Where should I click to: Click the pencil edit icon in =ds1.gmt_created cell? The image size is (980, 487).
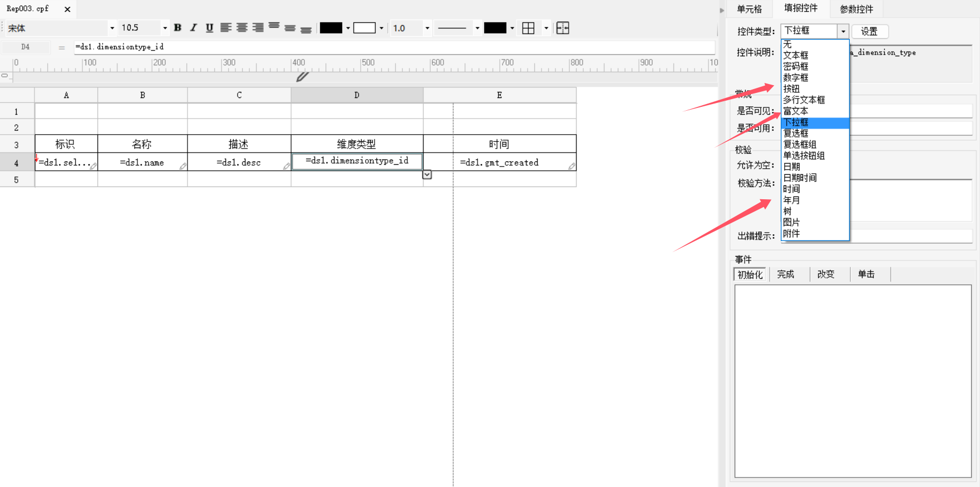tap(572, 166)
